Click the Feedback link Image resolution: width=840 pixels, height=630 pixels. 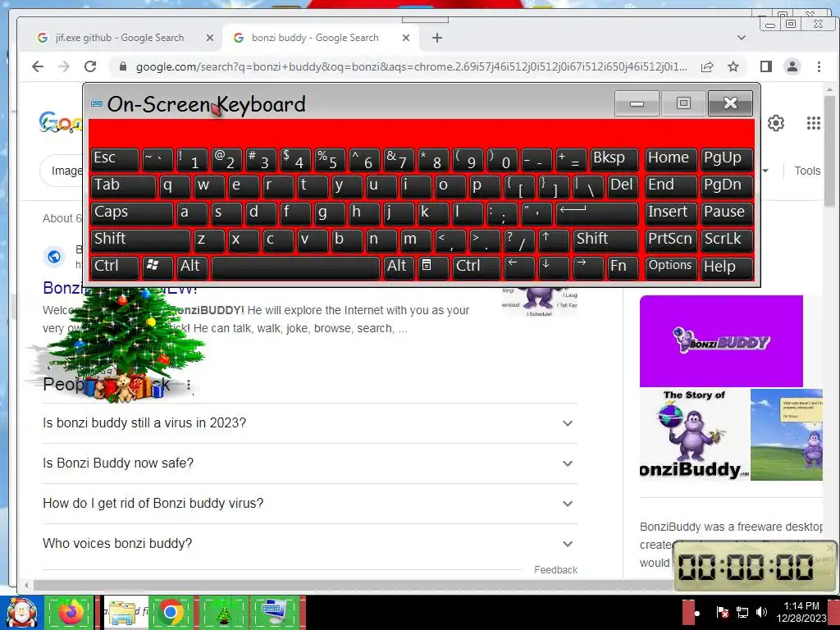click(x=555, y=570)
